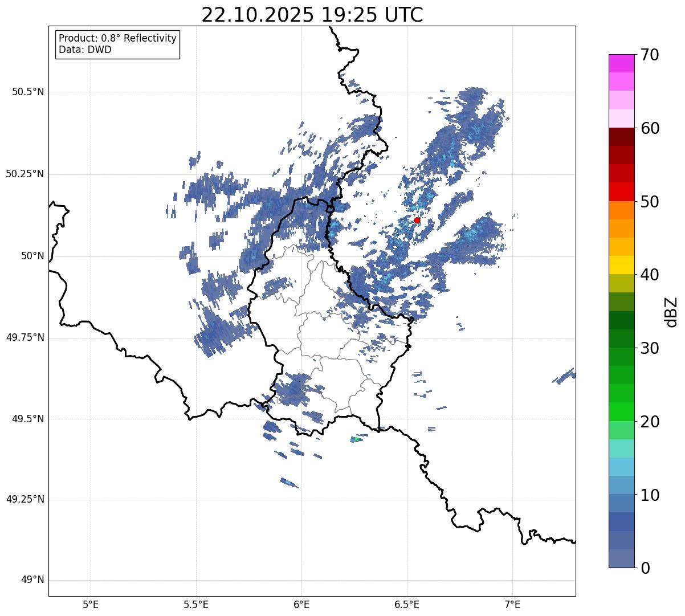Image resolution: width=685 pixels, height=616 pixels.
Task: Click the 'dBZ' colorbar axis label
Action: (x=671, y=311)
